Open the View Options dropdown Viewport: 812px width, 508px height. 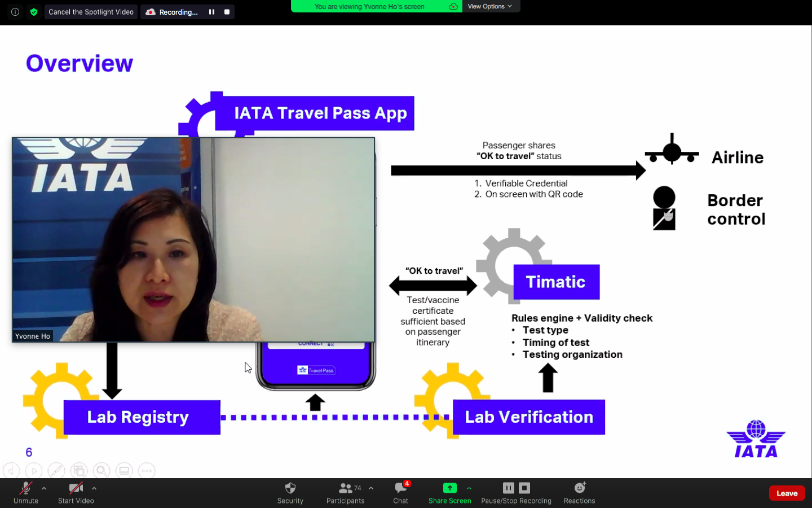pyautogui.click(x=489, y=6)
